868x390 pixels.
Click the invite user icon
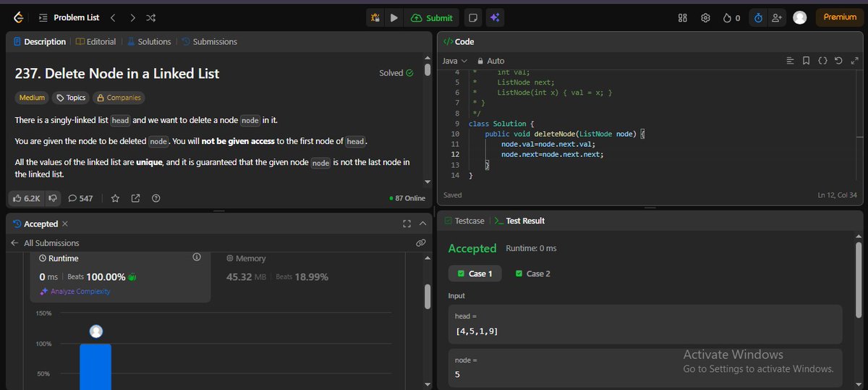pos(777,17)
